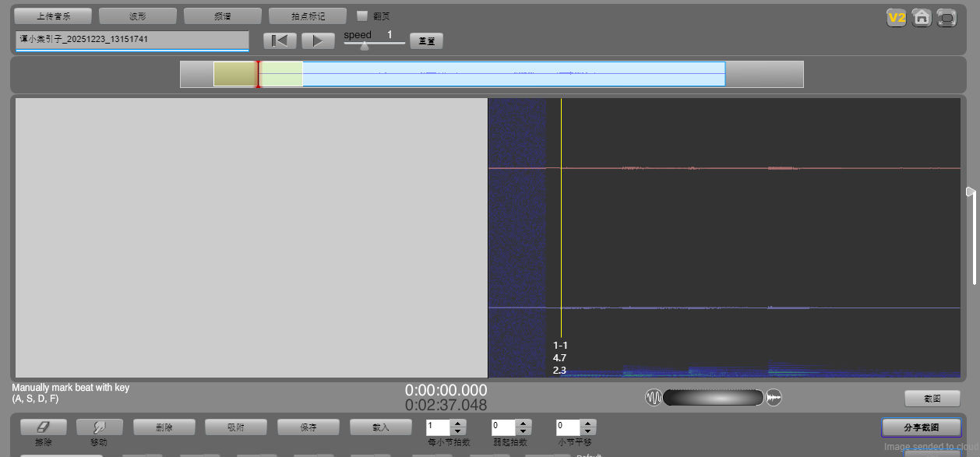Click the V2 version icon

(x=897, y=17)
